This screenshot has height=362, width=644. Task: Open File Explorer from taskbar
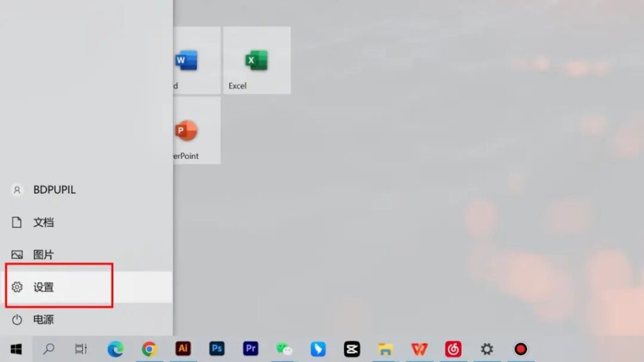point(386,349)
